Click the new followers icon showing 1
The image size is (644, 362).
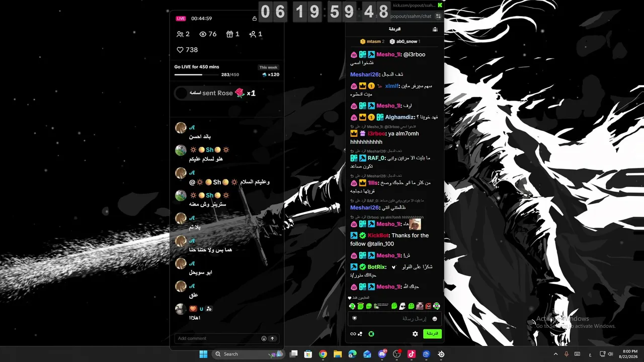(x=252, y=34)
